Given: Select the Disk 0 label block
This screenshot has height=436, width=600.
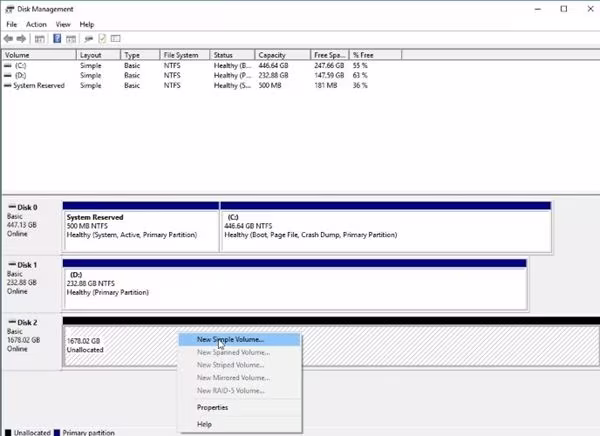Looking at the screenshot, I should tap(32, 226).
